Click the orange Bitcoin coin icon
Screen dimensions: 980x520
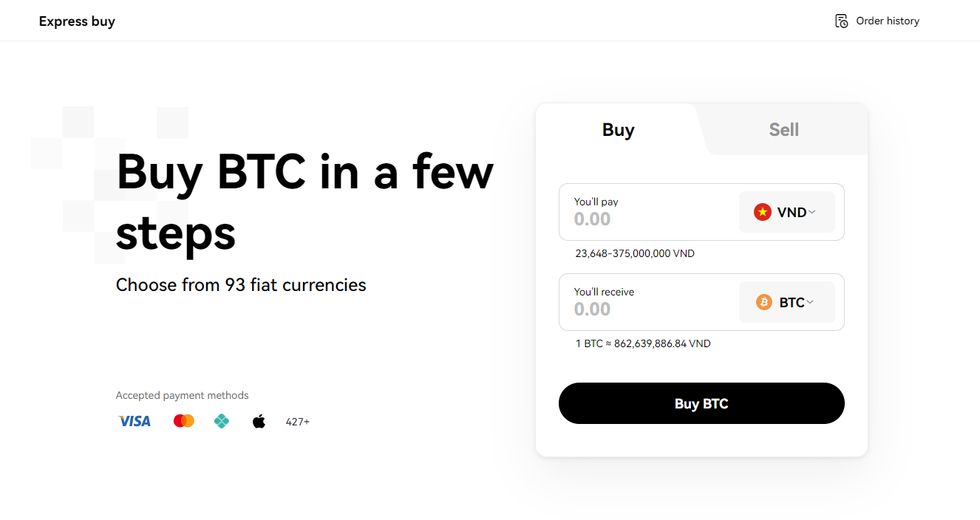(x=763, y=302)
